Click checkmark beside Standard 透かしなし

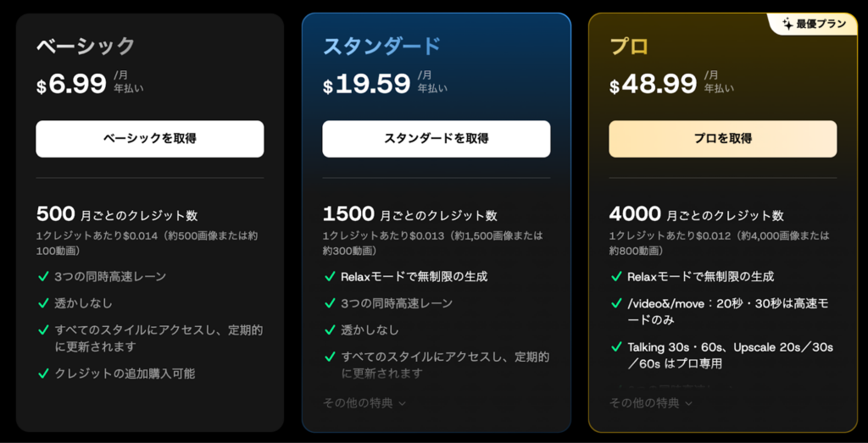[x=330, y=330]
